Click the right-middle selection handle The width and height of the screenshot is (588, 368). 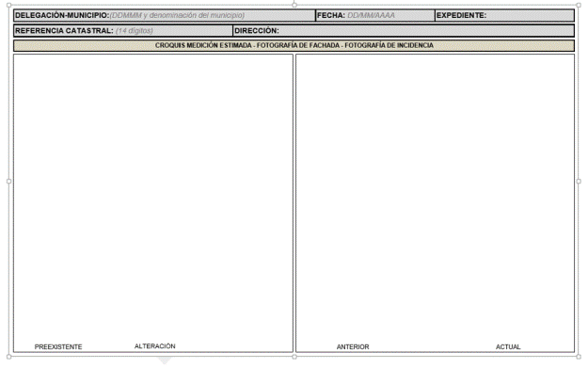point(579,182)
